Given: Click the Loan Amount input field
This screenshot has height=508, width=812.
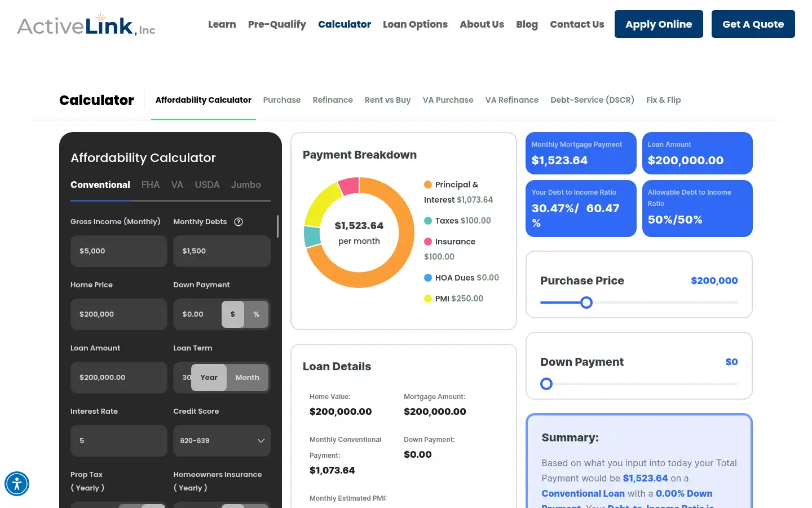Looking at the screenshot, I should click(x=119, y=378).
